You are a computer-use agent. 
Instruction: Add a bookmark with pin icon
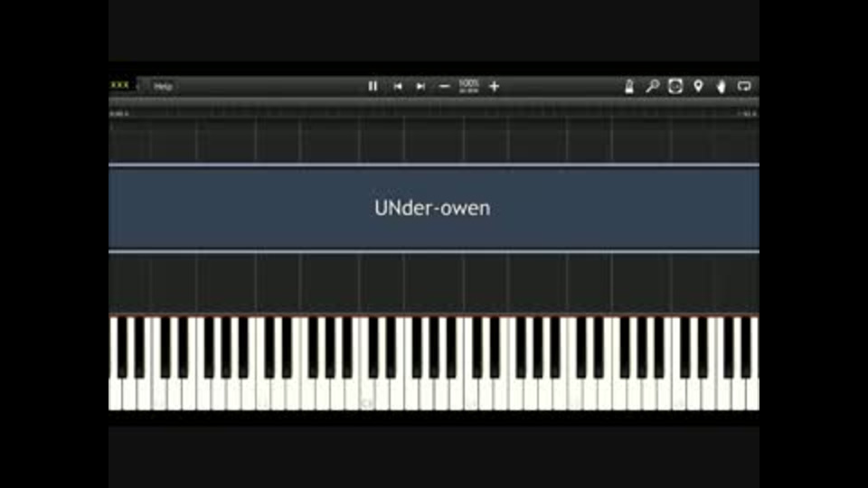[699, 86]
